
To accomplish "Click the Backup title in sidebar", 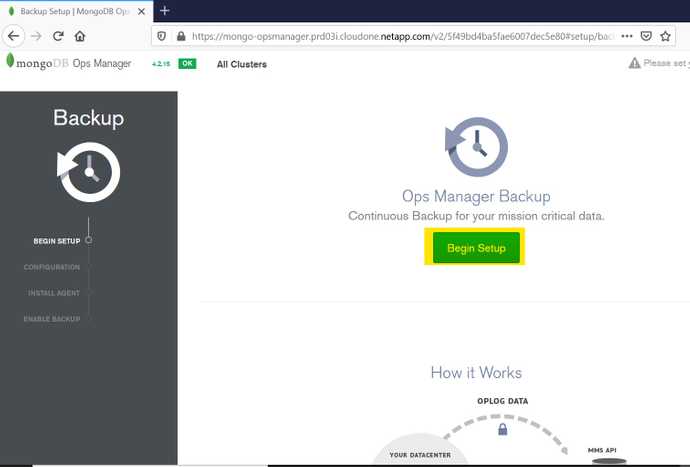I will tap(88, 118).
